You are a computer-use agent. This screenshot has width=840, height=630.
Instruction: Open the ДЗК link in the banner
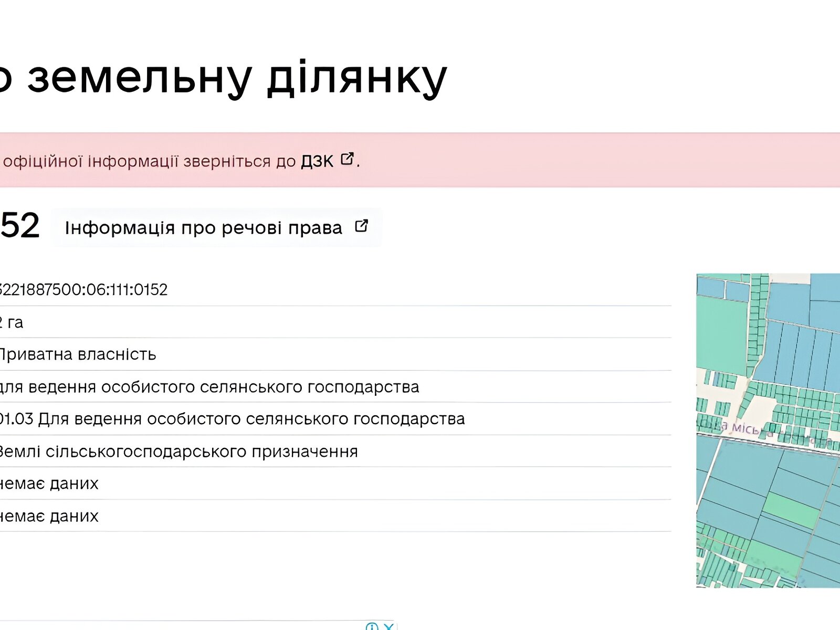click(317, 161)
